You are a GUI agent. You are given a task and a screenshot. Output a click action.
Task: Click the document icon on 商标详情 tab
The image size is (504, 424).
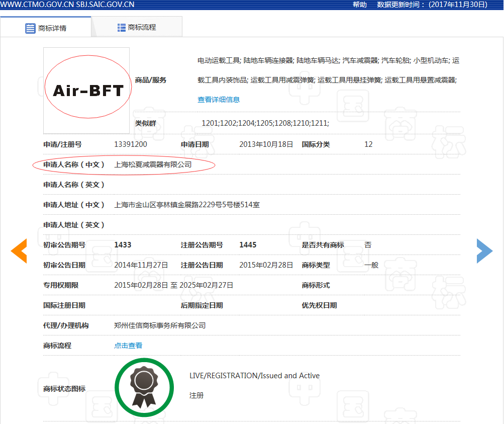[x=30, y=28]
